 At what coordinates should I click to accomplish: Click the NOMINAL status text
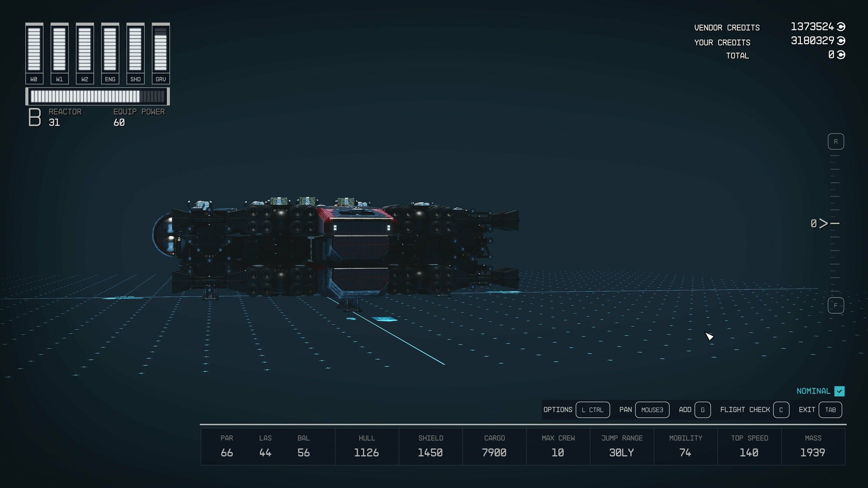[813, 391]
